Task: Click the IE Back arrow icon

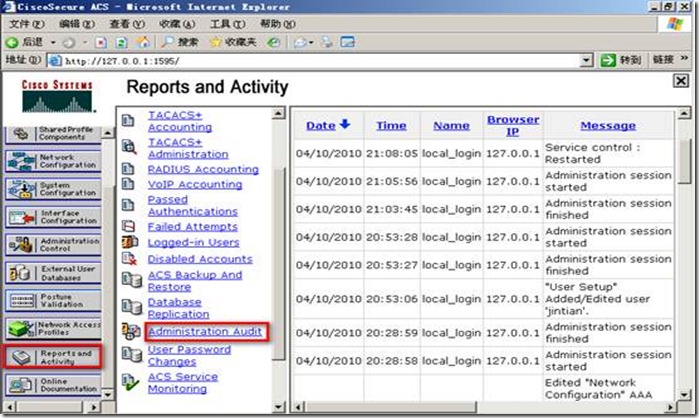Action: 12,42
